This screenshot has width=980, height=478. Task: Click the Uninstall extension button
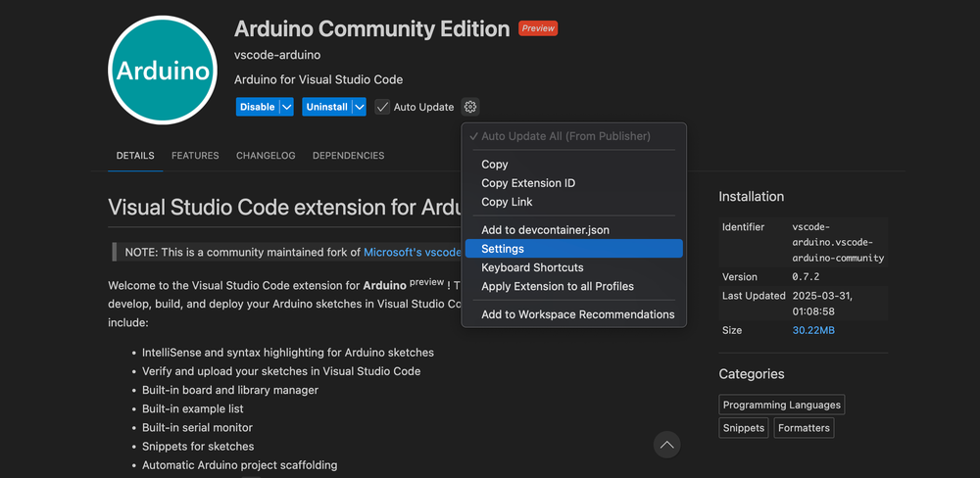(x=326, y=107)
